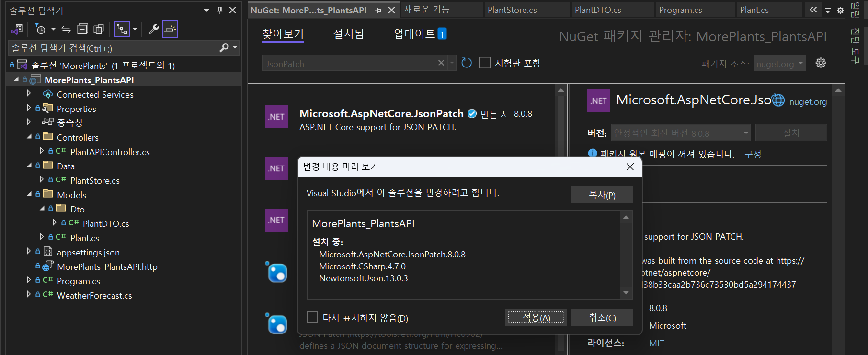Refresh NuGet package list
This screenshot has width=868, height=355.
click(x=467, y=63)
